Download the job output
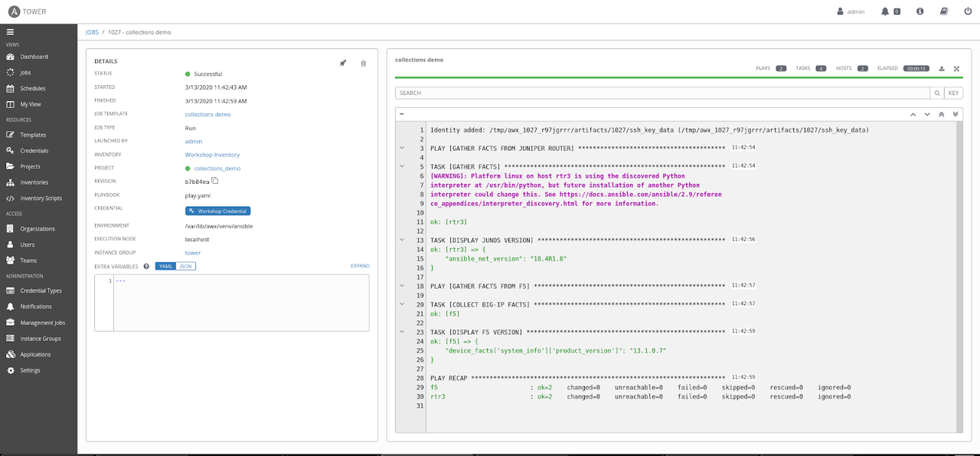Screen dimensions: 980x456 942,68
